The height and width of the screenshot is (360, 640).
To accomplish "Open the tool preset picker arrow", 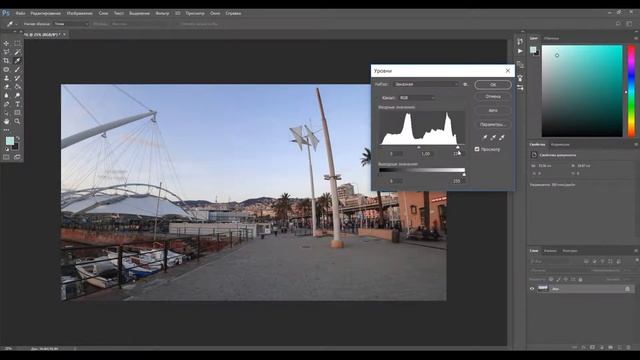I will pyautogui.click(x=16, y=24).
